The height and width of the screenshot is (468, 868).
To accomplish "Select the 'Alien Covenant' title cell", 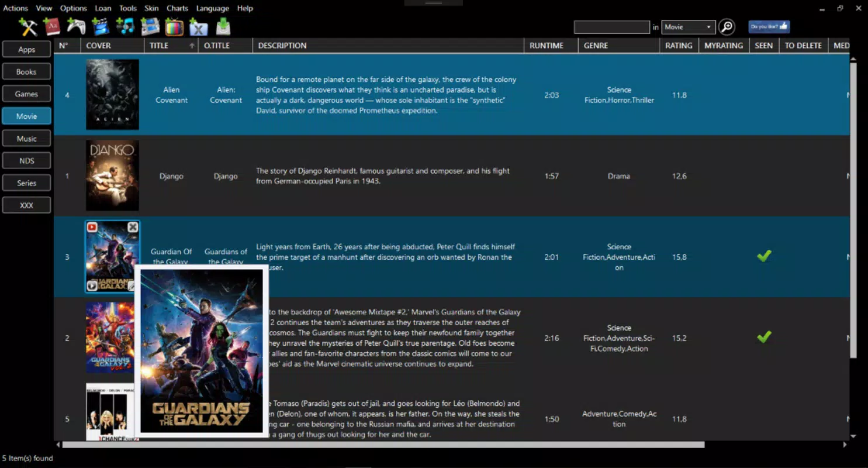I will click(x=171, y=95).
